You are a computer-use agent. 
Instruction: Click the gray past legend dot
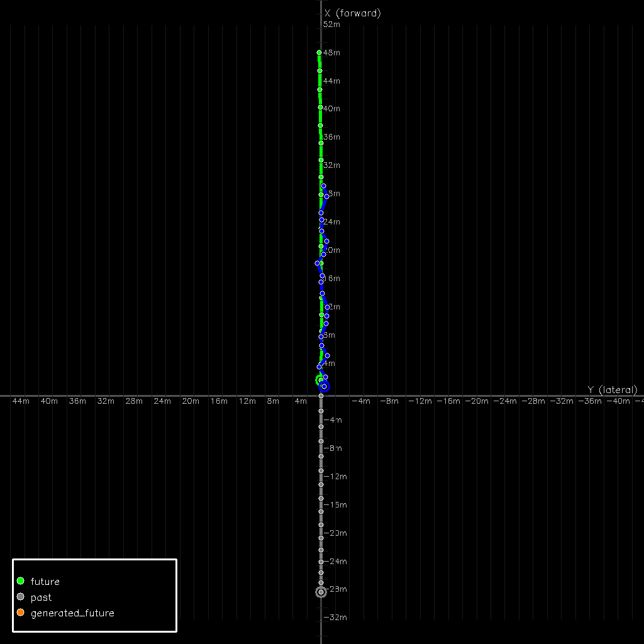(x=21, y=597)
